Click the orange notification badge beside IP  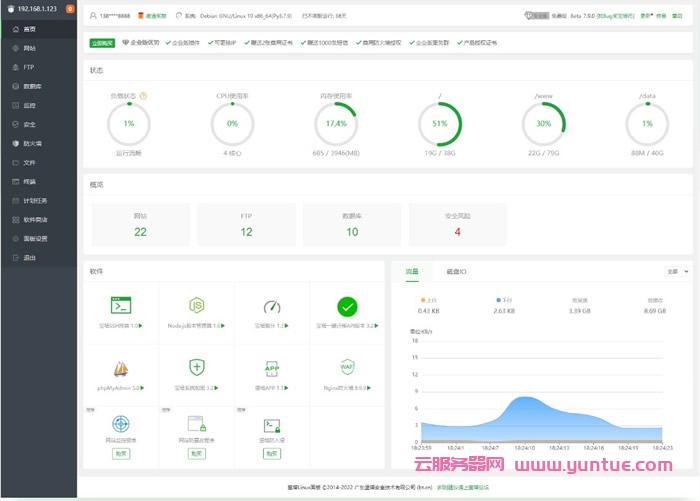69,8
